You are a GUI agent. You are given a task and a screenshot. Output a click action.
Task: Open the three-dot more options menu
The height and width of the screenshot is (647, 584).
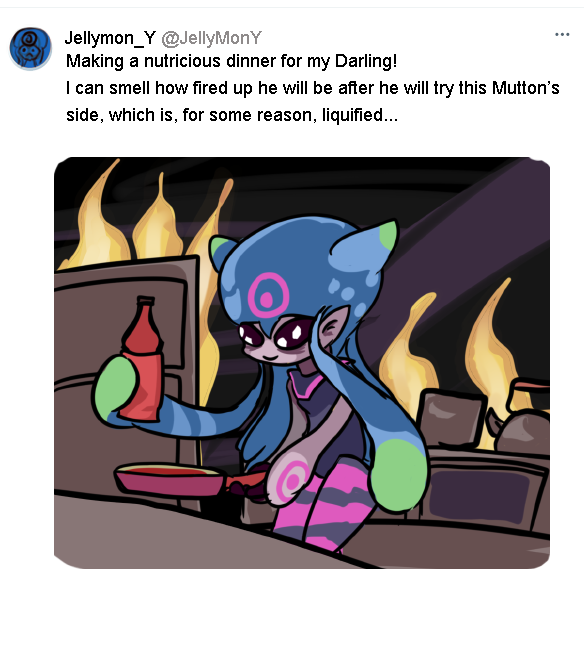click(x=562, y=35)
